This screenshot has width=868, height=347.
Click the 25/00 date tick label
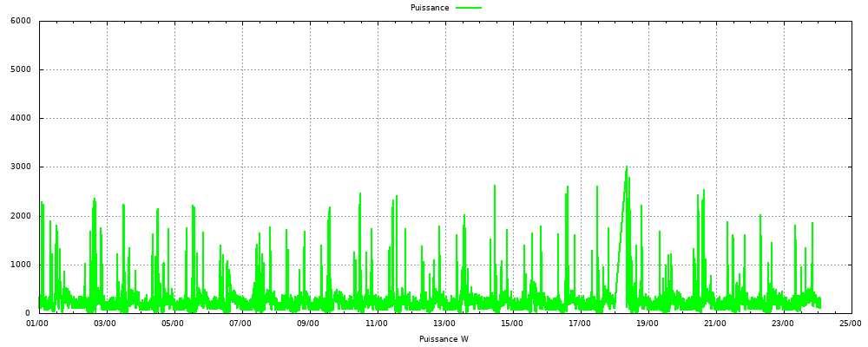(x=850, y=324)
